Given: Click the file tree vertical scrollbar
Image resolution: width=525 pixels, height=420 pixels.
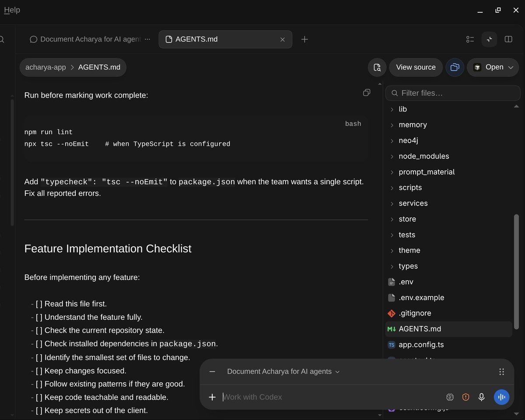Looking at the screenshot, I should click(x=517, y=271).
